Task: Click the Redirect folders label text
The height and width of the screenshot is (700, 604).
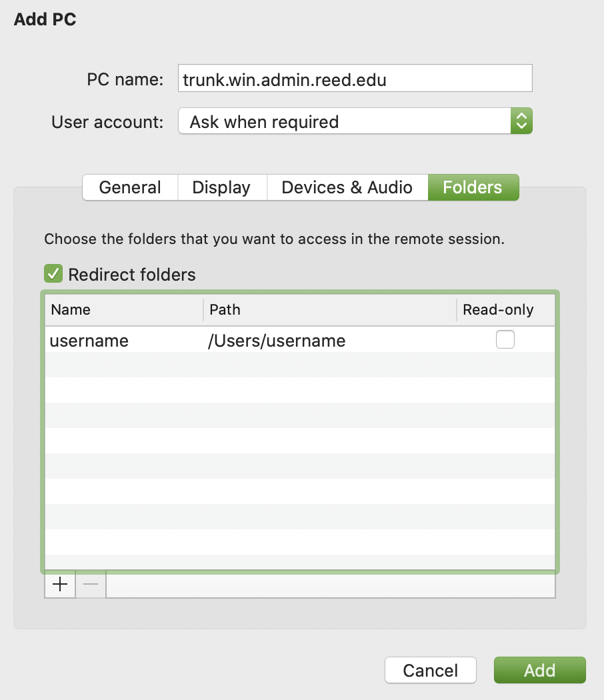Action: click(132, 275)
